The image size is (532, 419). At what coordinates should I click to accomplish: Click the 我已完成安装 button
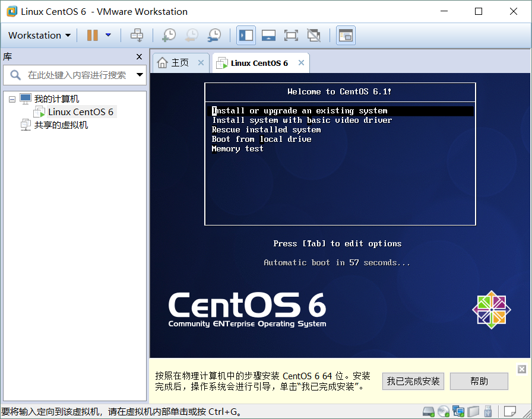click(413, 382)
